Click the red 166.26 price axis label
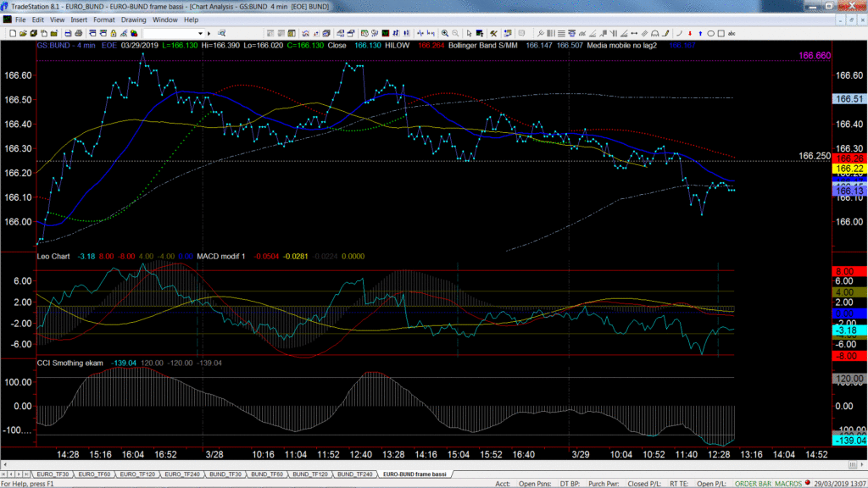This screenshot has height=488, width=868. 849,158
